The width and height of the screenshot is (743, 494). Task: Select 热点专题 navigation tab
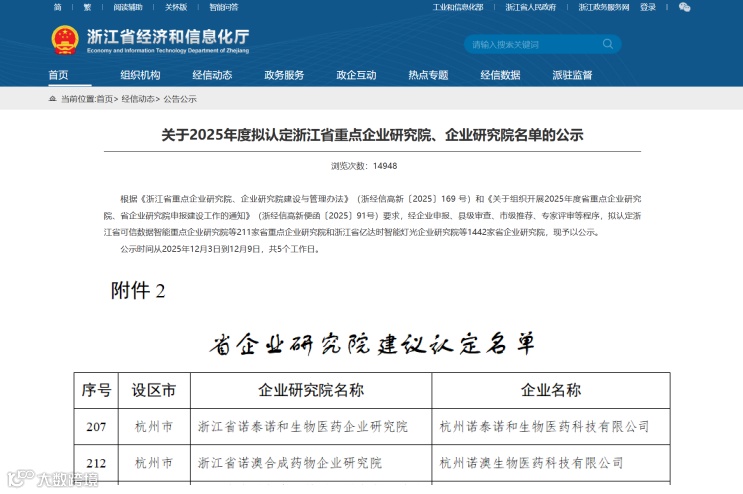coord(428,75)
